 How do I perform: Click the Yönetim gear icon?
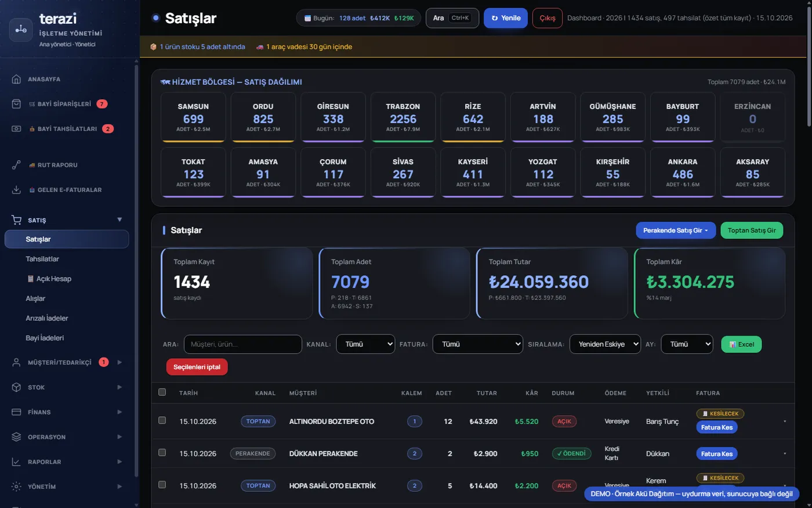[x=16, y=487]
